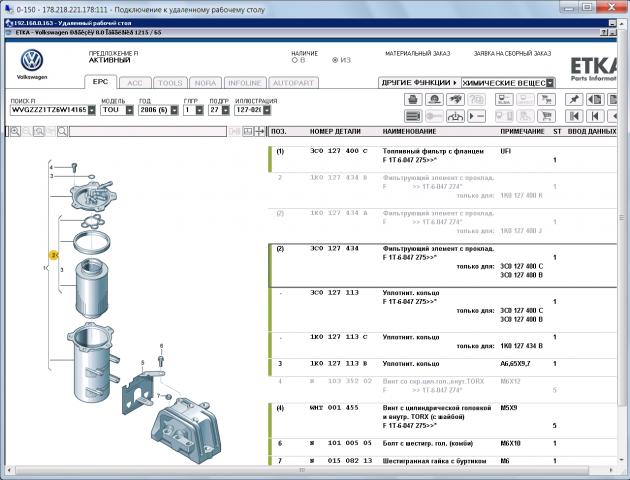This screenshot has height=480, width=630.
Task: Open the Химические вещества dropdown
Action: click(x=550, y=83)
